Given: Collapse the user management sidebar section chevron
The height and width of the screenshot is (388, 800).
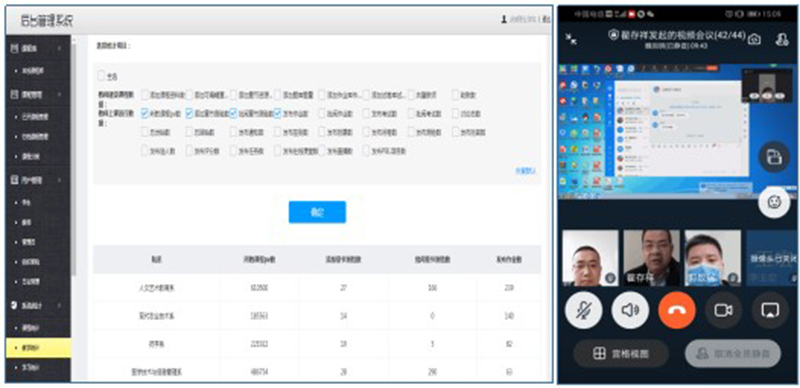Looking at the screenshot, I should tap(60, 180).
